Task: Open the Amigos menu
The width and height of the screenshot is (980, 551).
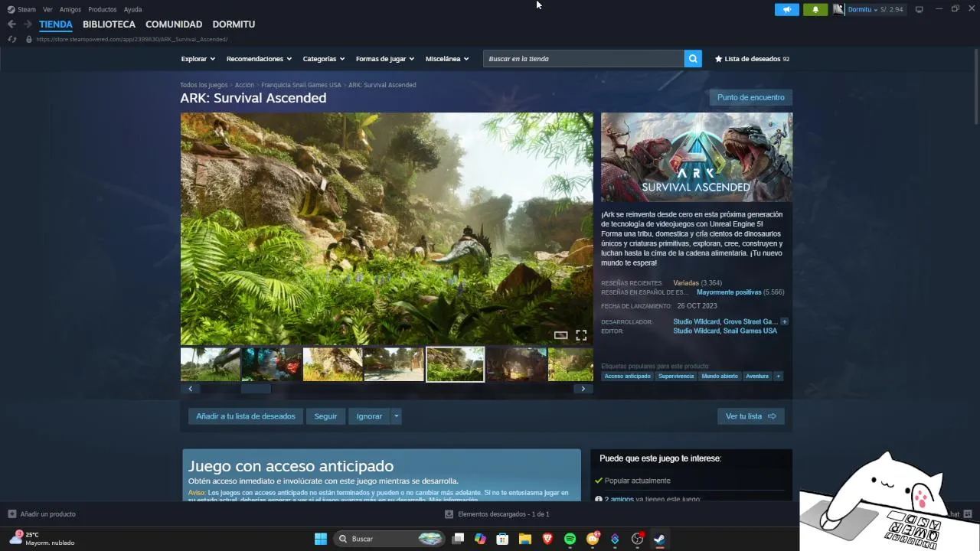Action: coord(70,9)
